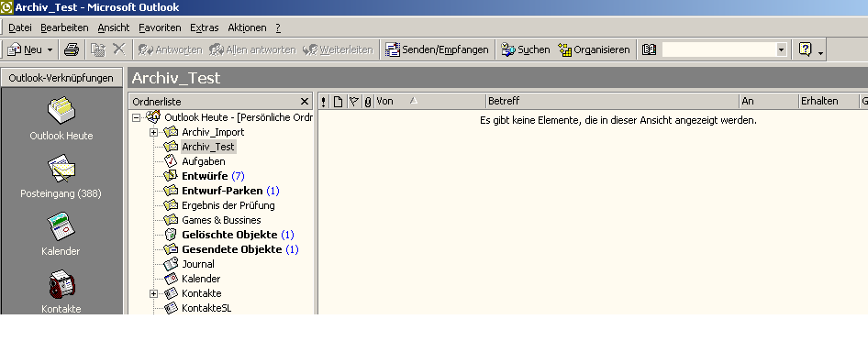Click in the contact search input field
This screenshot has height=352, width=868.
pos(719,49)
